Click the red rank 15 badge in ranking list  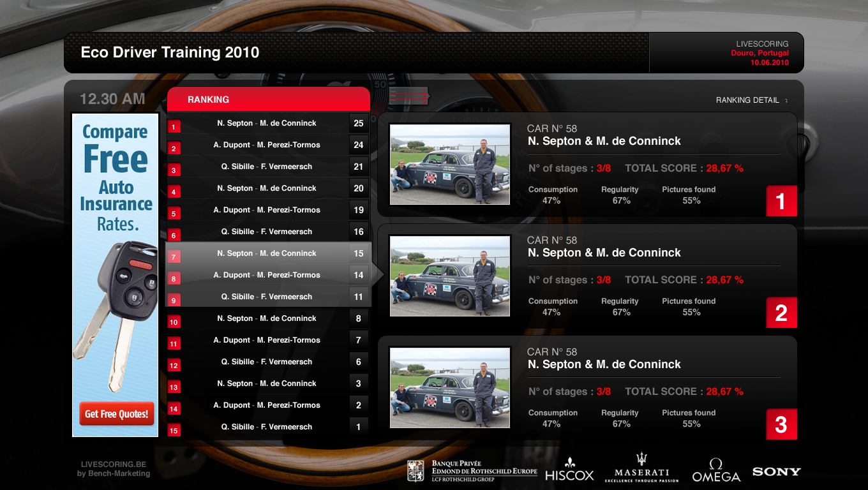click(x=174, y=431)
